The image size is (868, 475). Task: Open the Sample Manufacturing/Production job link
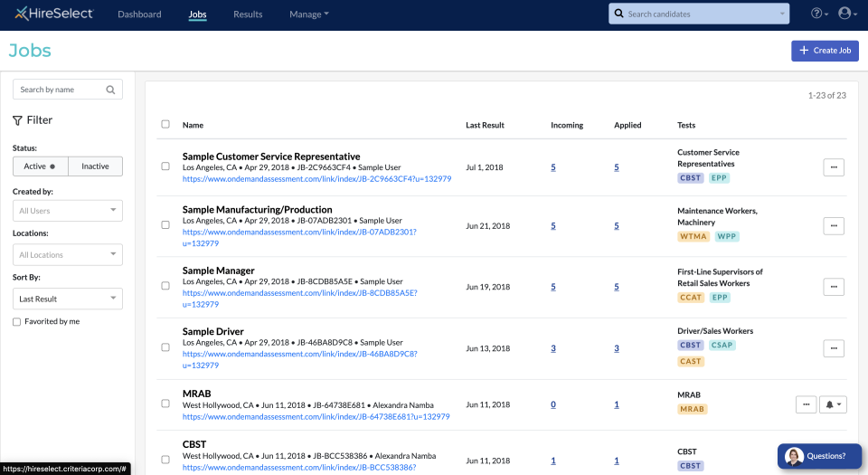click(257, 210)
